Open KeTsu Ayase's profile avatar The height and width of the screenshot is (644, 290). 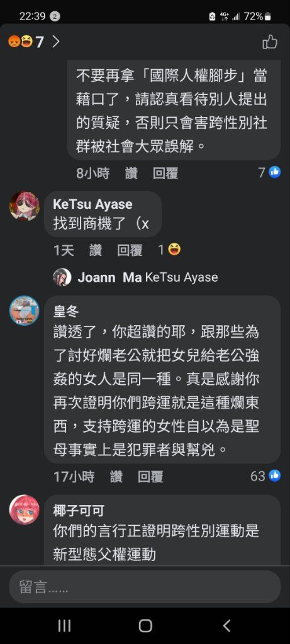pos(25,206)
